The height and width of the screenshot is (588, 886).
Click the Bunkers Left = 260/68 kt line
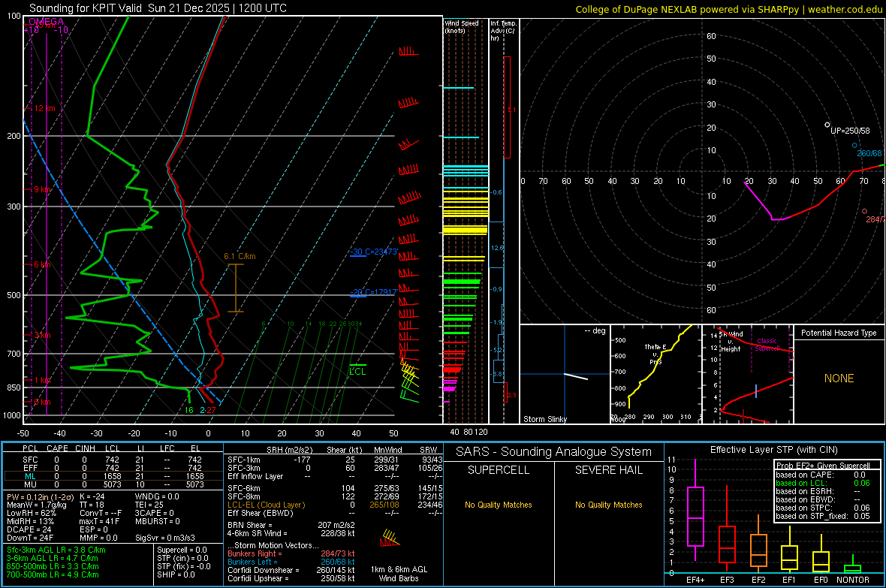(x=291, y=562)
